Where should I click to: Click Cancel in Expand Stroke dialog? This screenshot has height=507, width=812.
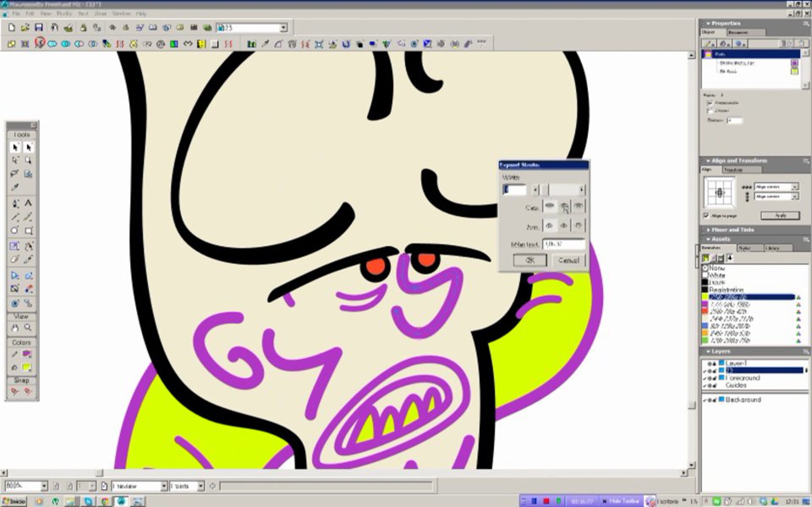(x=568, y=260)
